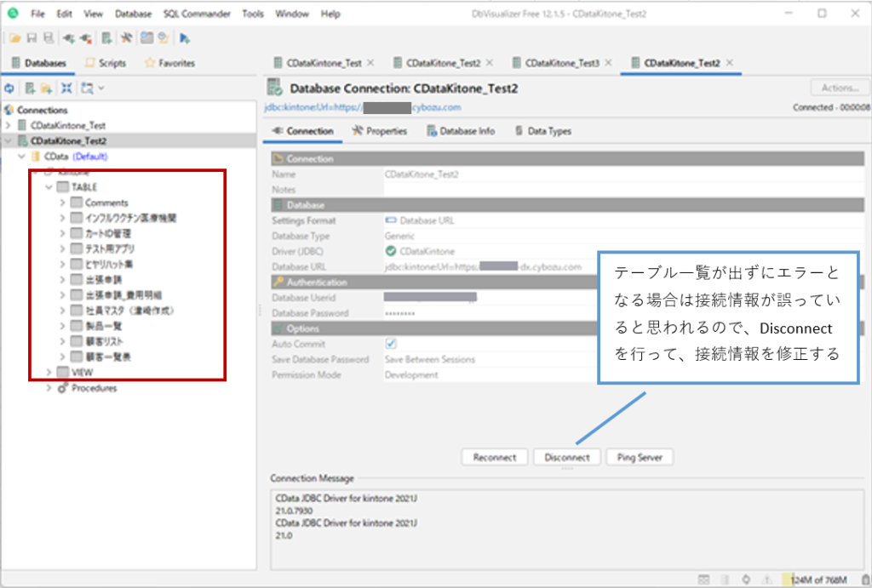Expand the テスト用アプリ table node
The image size is (872, 588).
tap(62, 249)
